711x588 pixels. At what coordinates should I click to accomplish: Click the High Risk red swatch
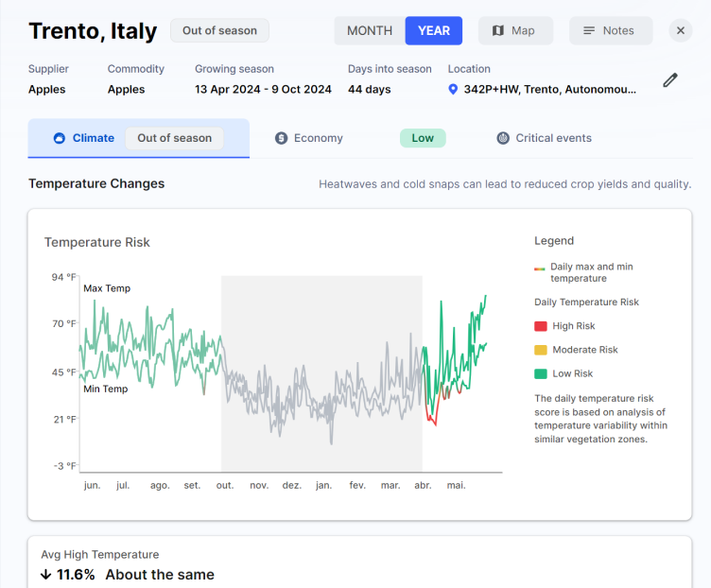pos(541,326)
